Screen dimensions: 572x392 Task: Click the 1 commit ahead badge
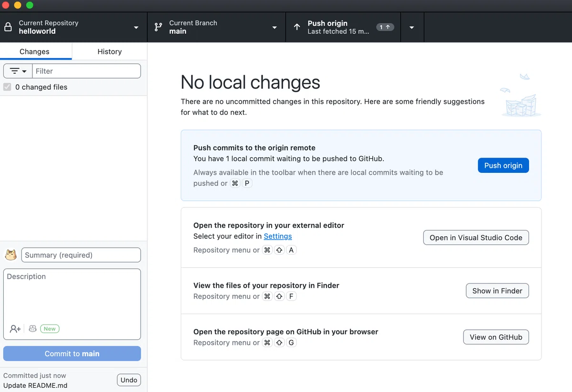(385, 27)
